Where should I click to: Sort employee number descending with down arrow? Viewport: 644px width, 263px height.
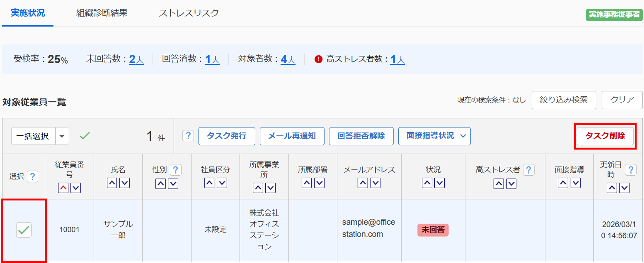pyautogui.click(x=76, y=188)
